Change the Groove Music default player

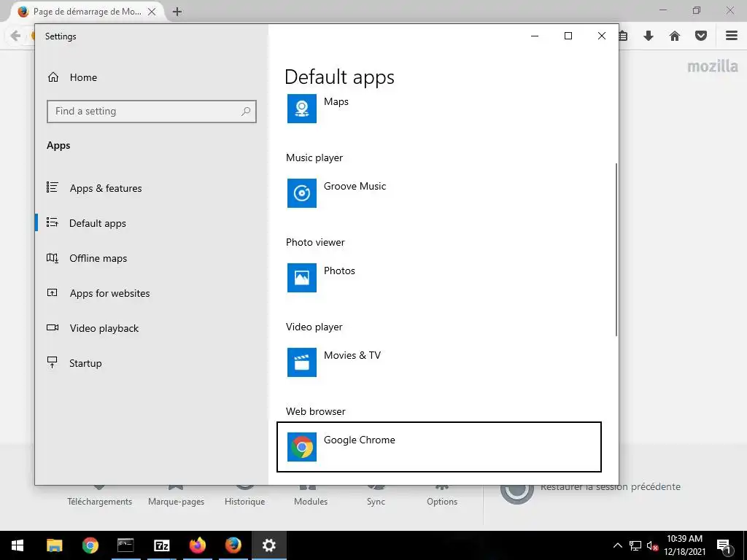point(438,192)
